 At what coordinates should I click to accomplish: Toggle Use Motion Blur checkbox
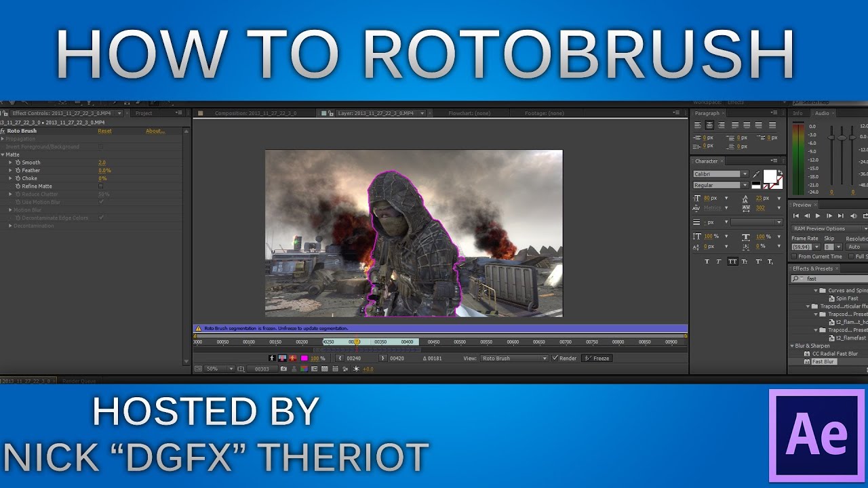[x=101, y=201]
